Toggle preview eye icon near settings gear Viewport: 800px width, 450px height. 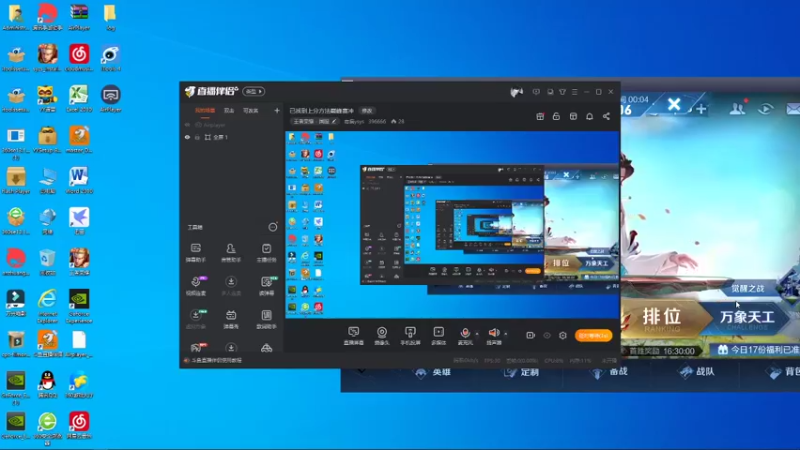pos(546,335)
